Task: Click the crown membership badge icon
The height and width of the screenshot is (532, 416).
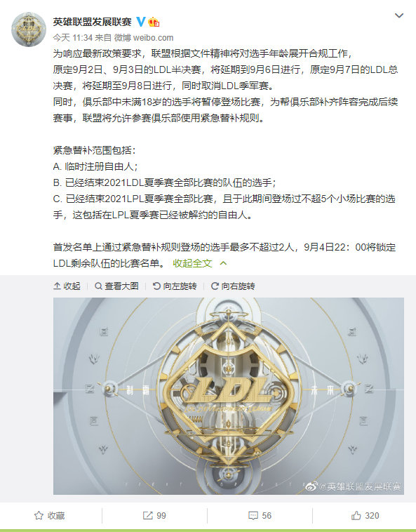Action: (x=154, y=22)
